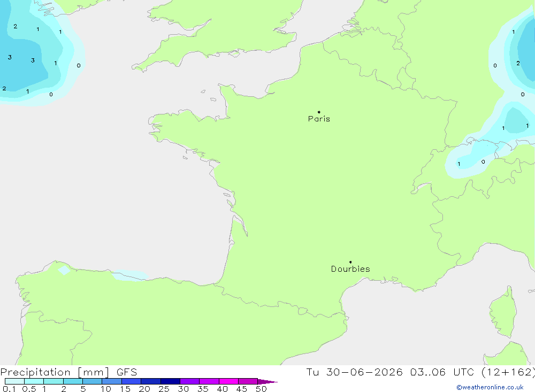Screen dimensions: 535x392
Task: Select the Paris city label
Action: (x=319, y=119)
